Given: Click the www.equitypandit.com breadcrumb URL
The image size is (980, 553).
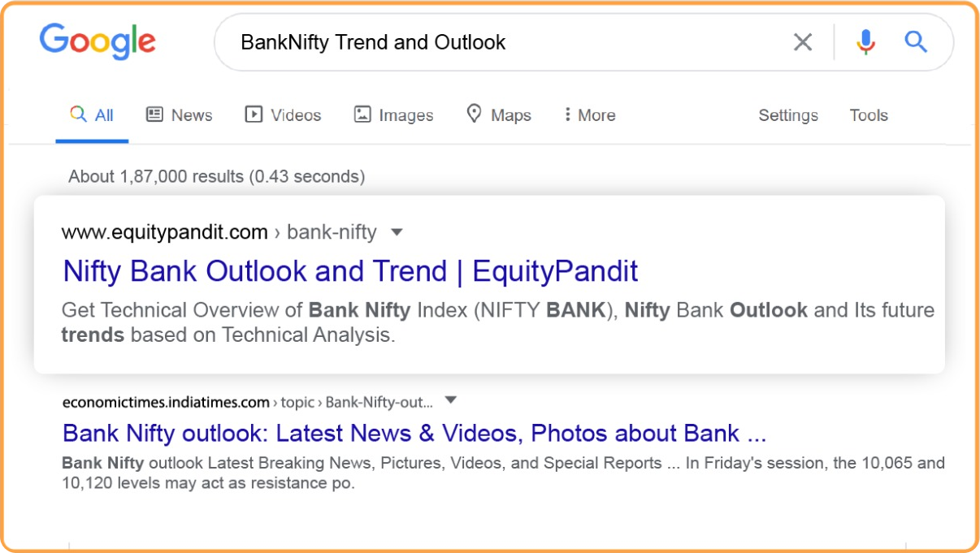Looking at the screenshot, I should (164, 232).
